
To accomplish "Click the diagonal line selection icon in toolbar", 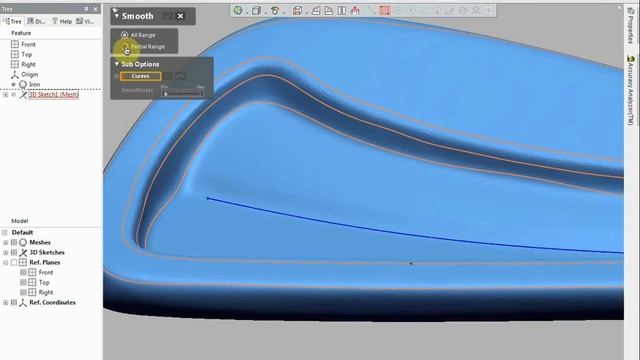I will point(371,11).
